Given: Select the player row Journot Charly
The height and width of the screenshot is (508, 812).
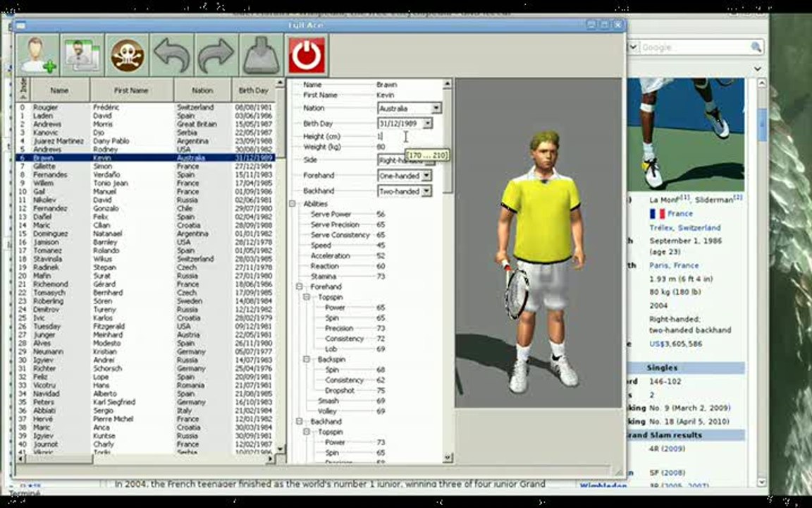Looking at the screenshot, I should click(x=145, y=445).
